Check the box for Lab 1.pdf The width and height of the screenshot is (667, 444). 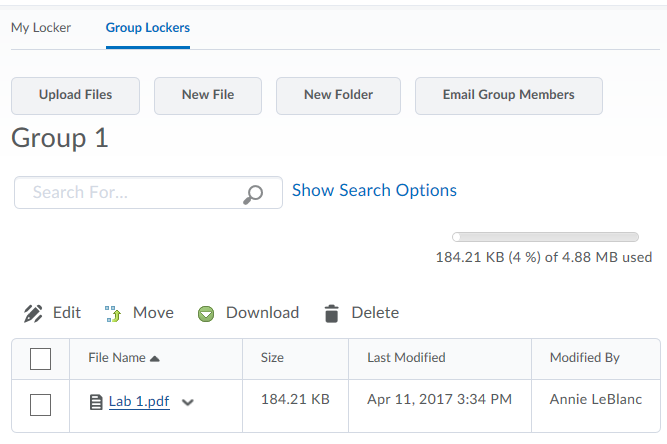click(x=40, y=404)
